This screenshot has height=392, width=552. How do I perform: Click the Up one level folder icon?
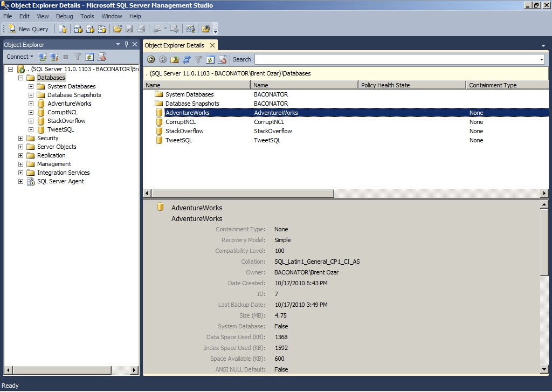click(175, 59)
